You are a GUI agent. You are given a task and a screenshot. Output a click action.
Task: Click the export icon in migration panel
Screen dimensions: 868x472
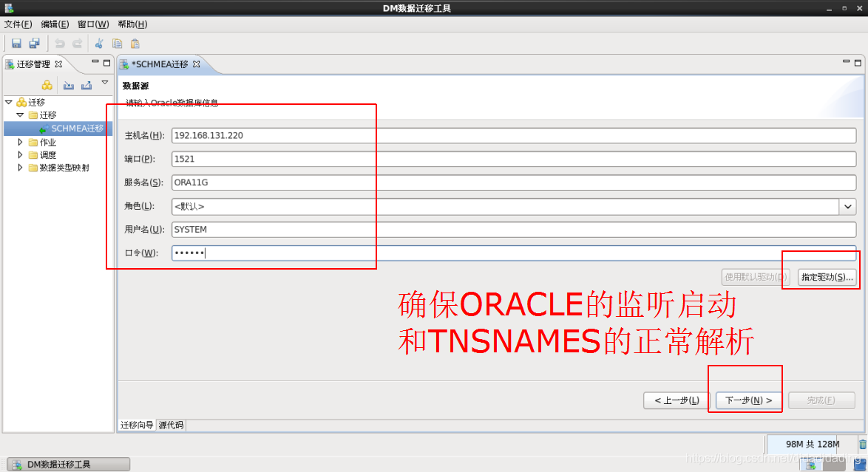coord(87,85)
